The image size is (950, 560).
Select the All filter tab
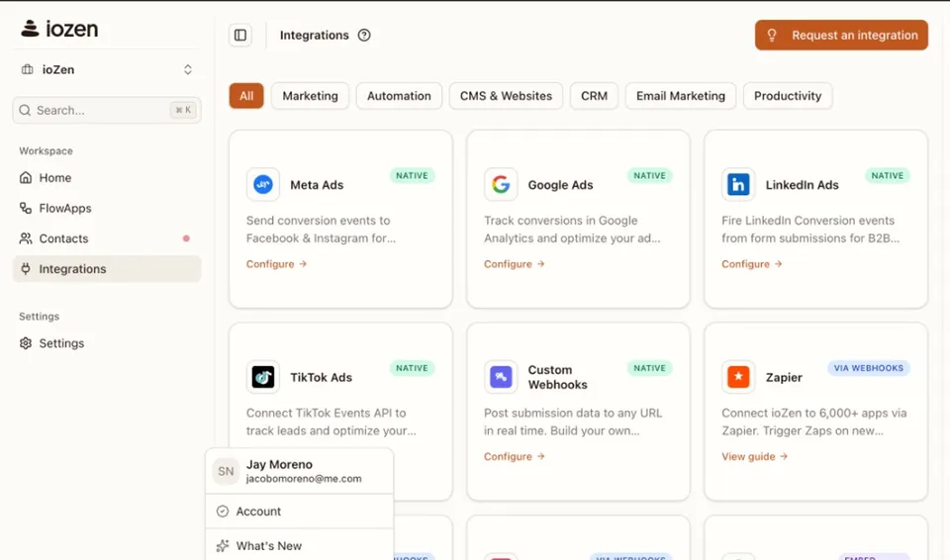[x=246, y=96]
